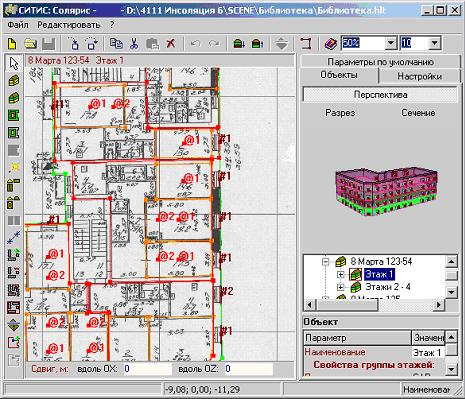Screen dimensions: 465x399
Task: Click the dark red floor plan icon
Action: [x=14, y=307]
